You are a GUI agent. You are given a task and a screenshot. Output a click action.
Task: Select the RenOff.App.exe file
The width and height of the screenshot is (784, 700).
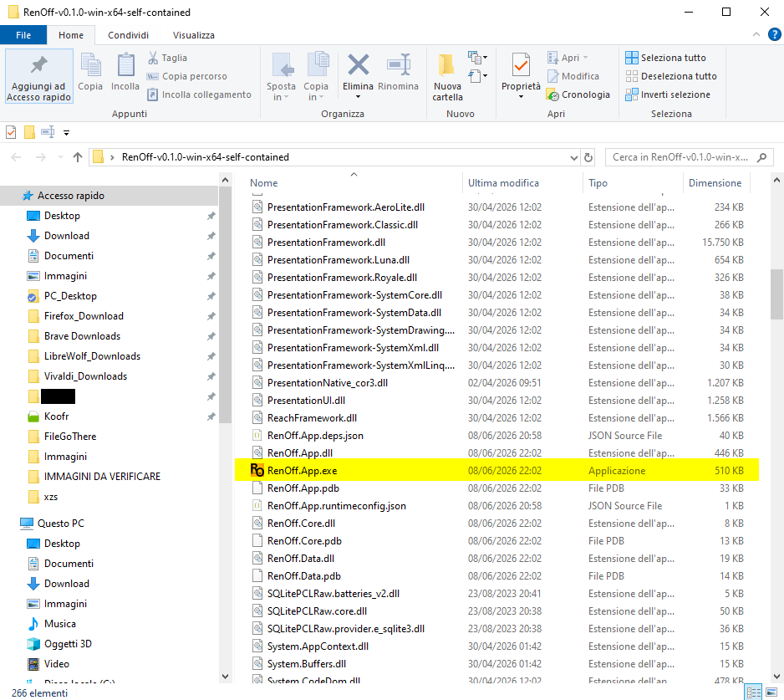click(496, 470)
